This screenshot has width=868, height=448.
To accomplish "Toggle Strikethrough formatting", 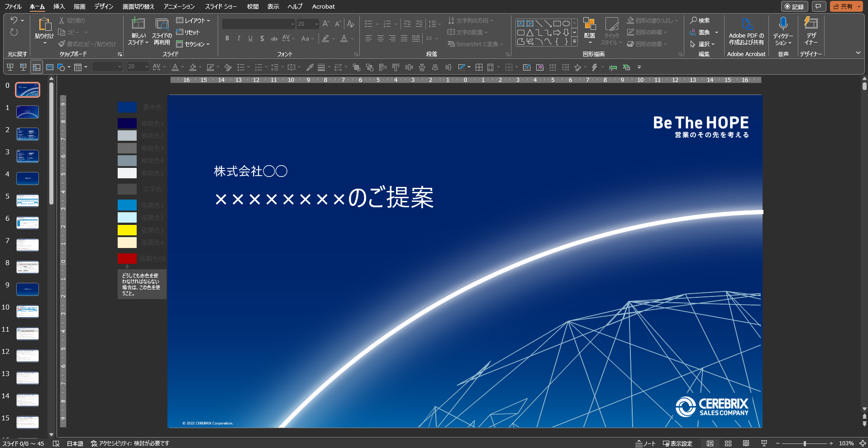I will [274, 38].
